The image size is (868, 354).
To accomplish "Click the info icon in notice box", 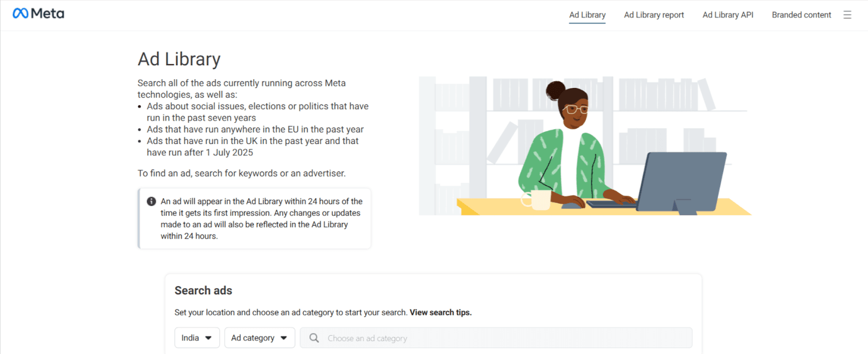I will point(151,201).
